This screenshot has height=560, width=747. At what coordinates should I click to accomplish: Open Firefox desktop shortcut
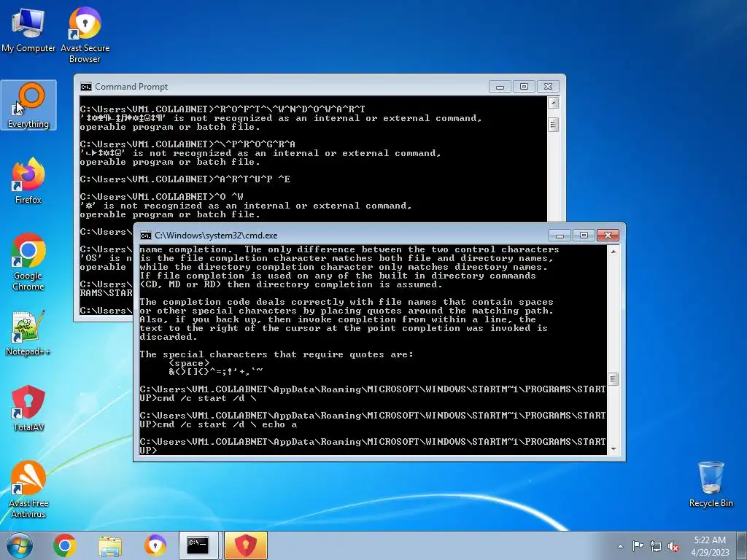(x=28, y=181)
